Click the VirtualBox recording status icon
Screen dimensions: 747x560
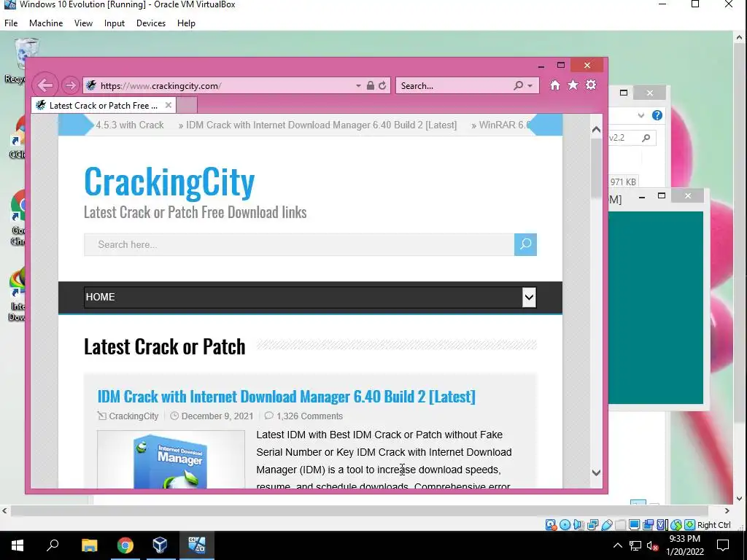(x=648, y=525)
